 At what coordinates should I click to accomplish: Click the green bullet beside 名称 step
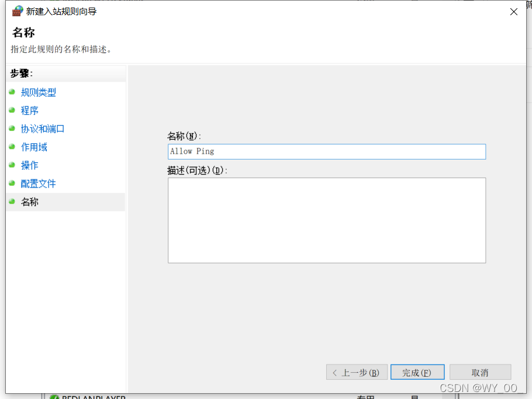point(12,202)
